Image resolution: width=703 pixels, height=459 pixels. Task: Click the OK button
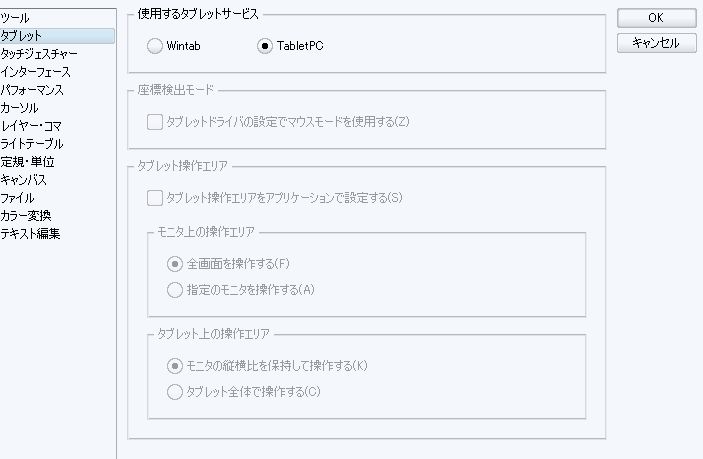pyautogui.click(x=656, y=19)
